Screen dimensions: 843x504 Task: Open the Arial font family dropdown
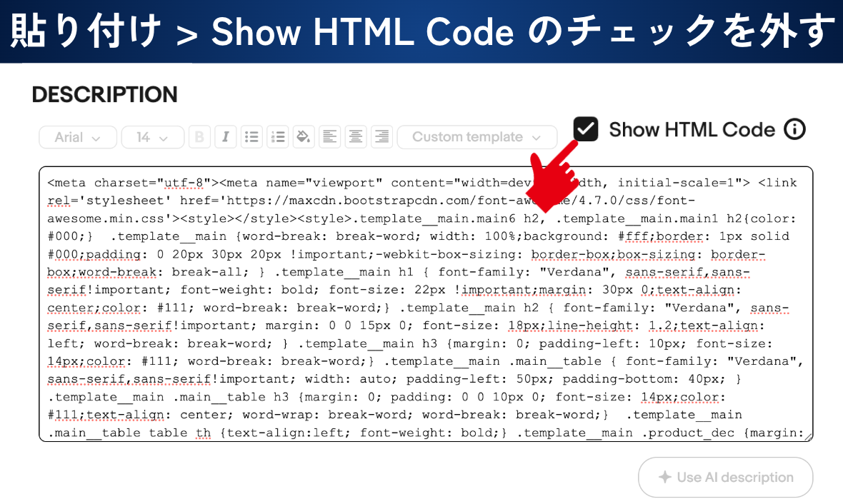78,137
